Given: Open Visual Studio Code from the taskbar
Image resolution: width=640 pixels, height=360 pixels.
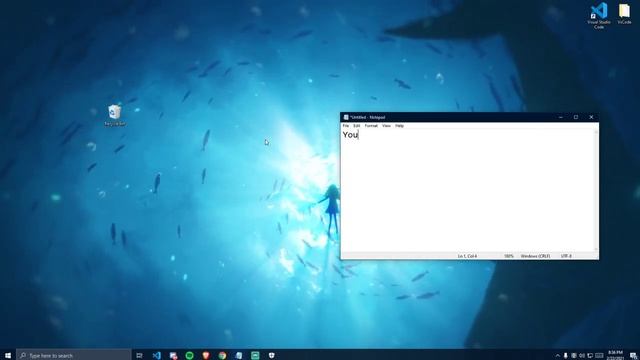Looking at the screenshot, I should click(157, 356).
